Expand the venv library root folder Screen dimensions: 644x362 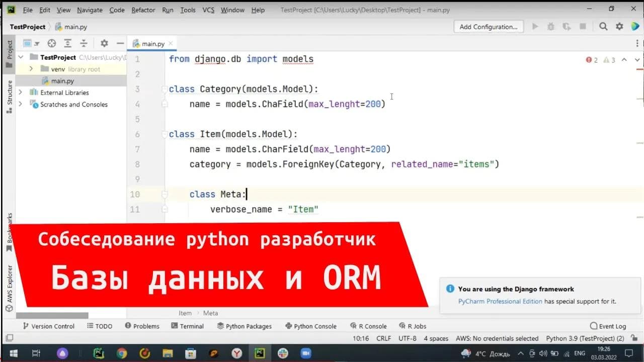pos(31,69)
